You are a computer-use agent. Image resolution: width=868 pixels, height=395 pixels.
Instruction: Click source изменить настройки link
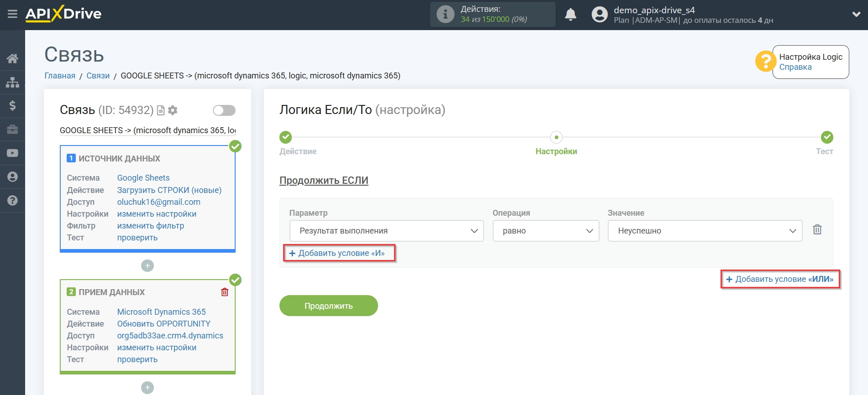pyautogui.click(x=157, y=214)
